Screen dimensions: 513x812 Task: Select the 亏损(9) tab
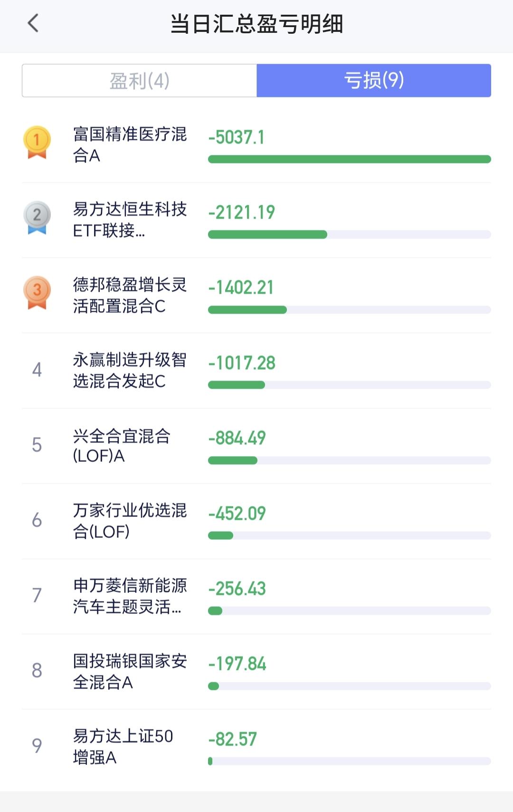(x=374, y=81)
